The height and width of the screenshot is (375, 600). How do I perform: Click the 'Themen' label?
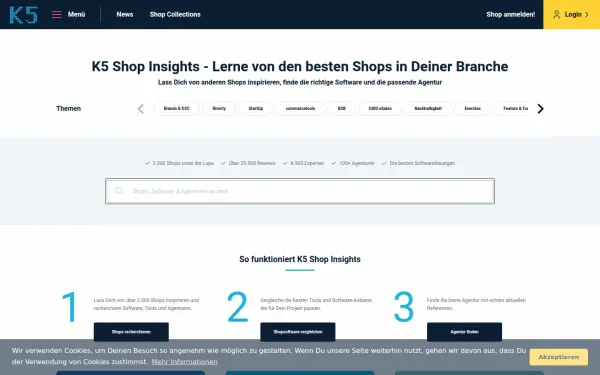point(68,109)
